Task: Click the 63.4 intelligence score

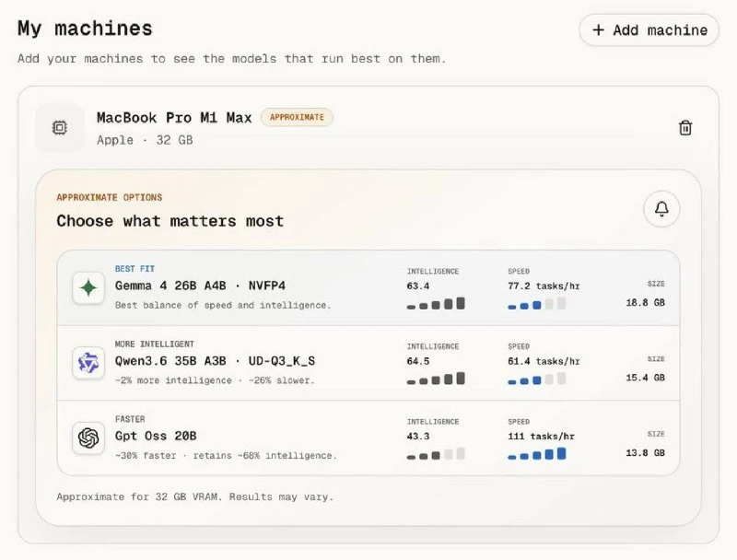Action: click(418, 286)
